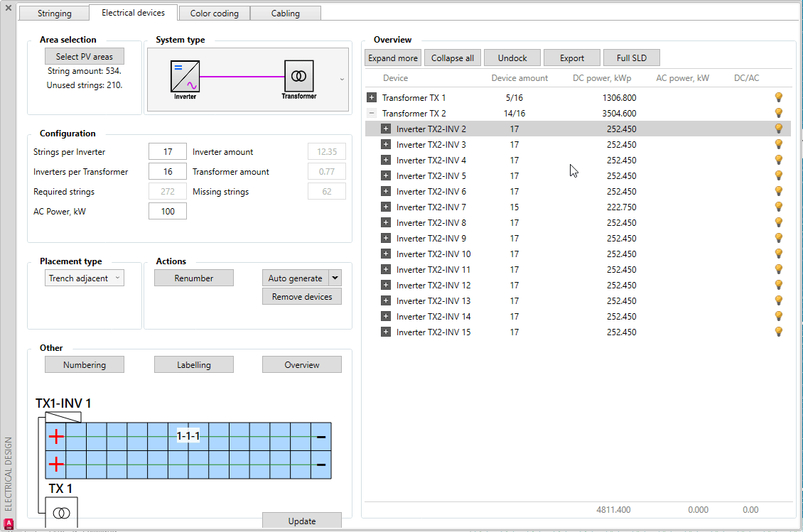This screenshot has width=803, height=532.
Task: Click the Strings per Inverter field
Action: pos(168,152)
